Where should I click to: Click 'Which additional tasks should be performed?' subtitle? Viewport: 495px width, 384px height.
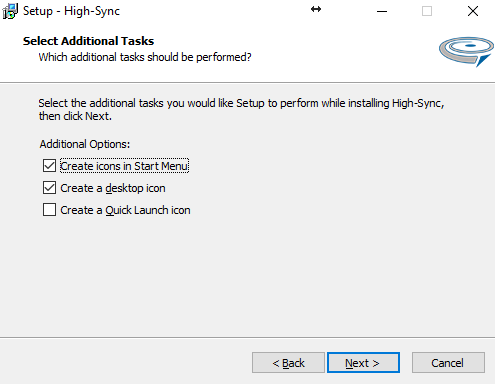pyautogui.click(x=145, y=57)
